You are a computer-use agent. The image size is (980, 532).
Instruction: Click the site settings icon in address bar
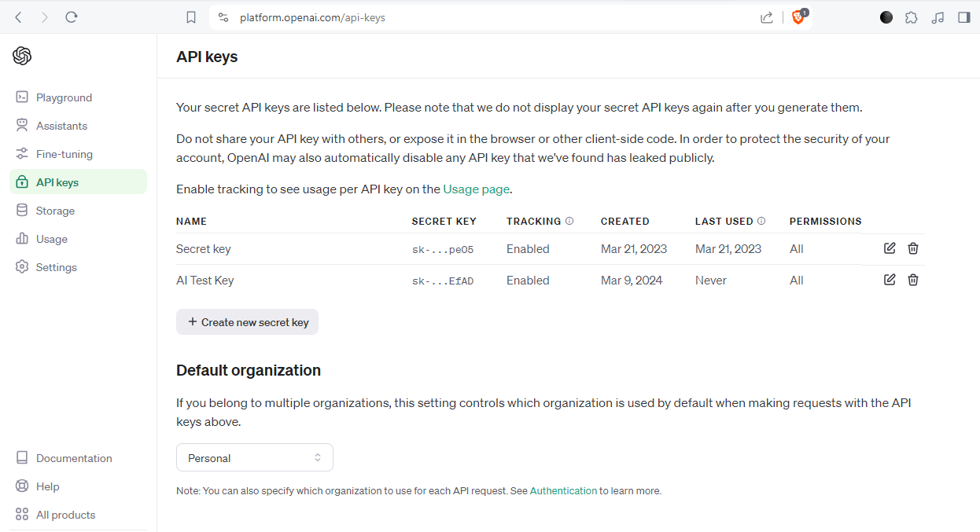[x=223, y=17]
